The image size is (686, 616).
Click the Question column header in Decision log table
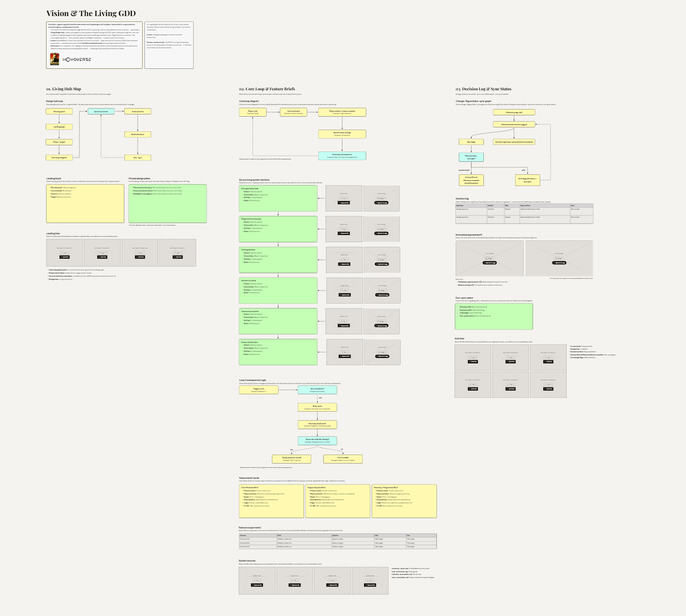[471, 206]
